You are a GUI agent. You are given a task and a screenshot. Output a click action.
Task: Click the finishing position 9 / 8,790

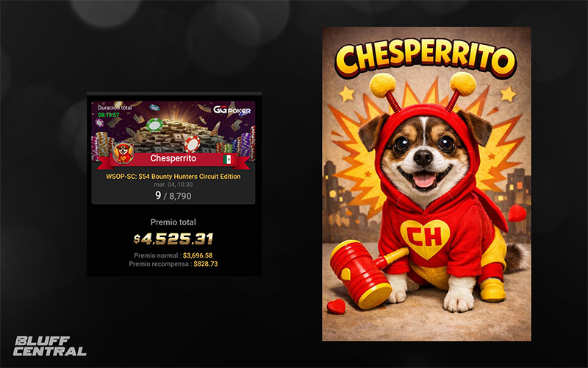tap(173, 196)
